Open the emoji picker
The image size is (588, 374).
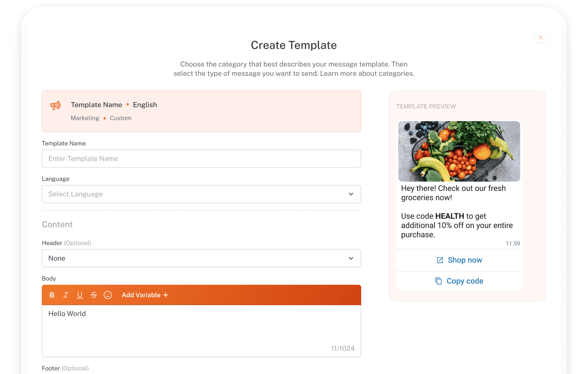[x=108, y=295]
